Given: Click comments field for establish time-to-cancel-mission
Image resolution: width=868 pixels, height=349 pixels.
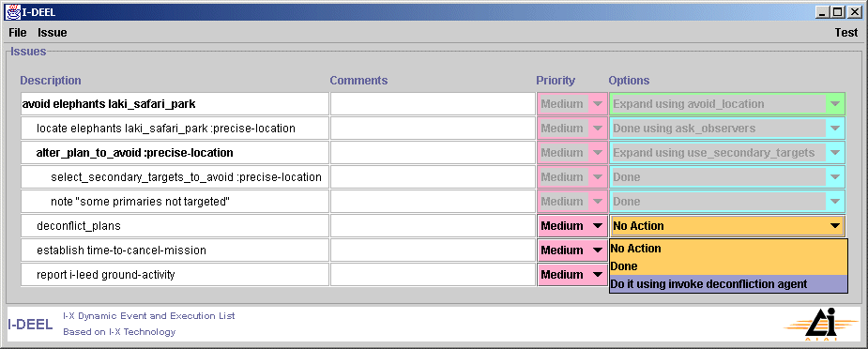Looking at the screenshot, I should click(433, 250).
